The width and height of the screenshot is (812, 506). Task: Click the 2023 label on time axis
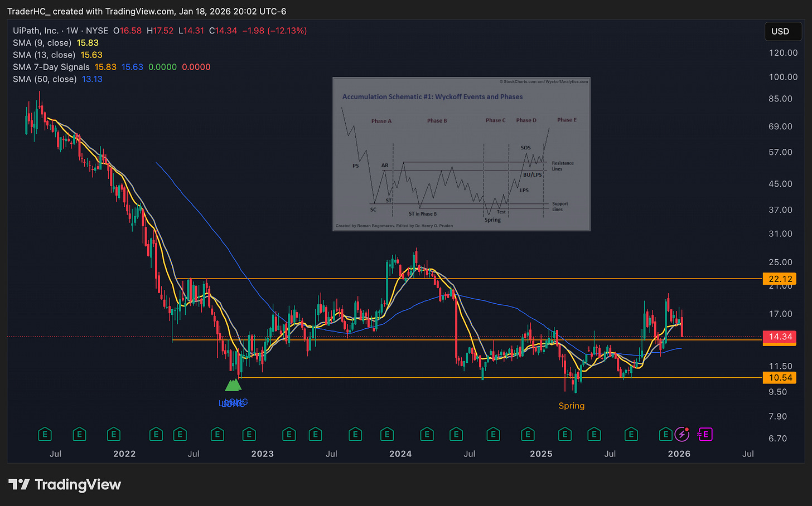tap(262, 454)
